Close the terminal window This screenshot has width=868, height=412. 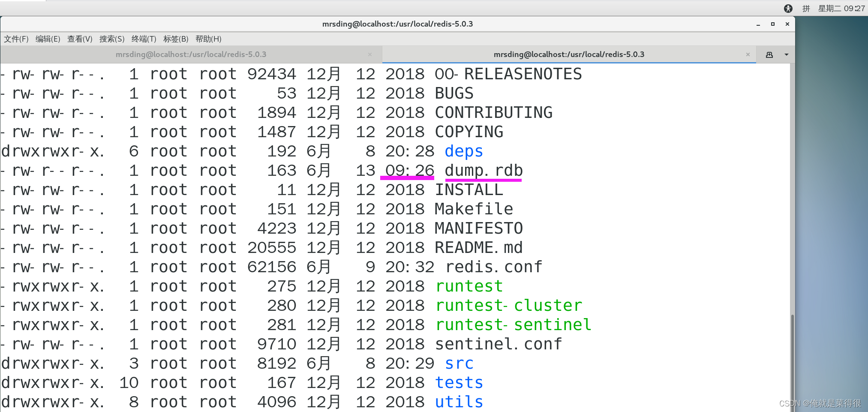pos(787,24)
